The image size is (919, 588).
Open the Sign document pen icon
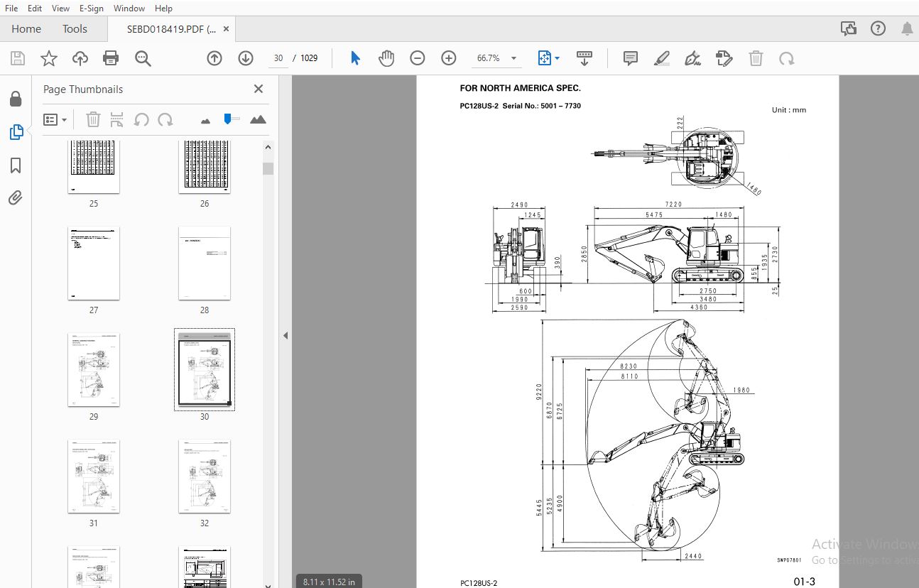click(693, 58)
